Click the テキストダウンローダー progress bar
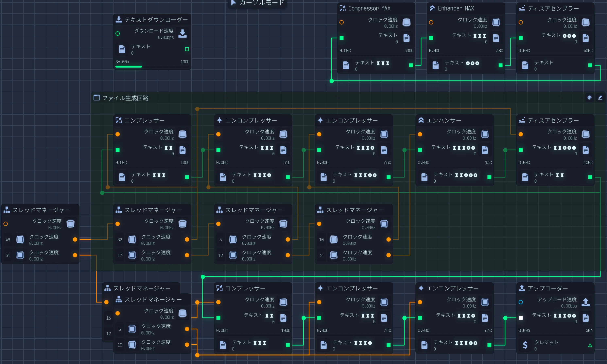Image resolution: width=607 pixels, height=364 pixels. [x=152, y=67]
